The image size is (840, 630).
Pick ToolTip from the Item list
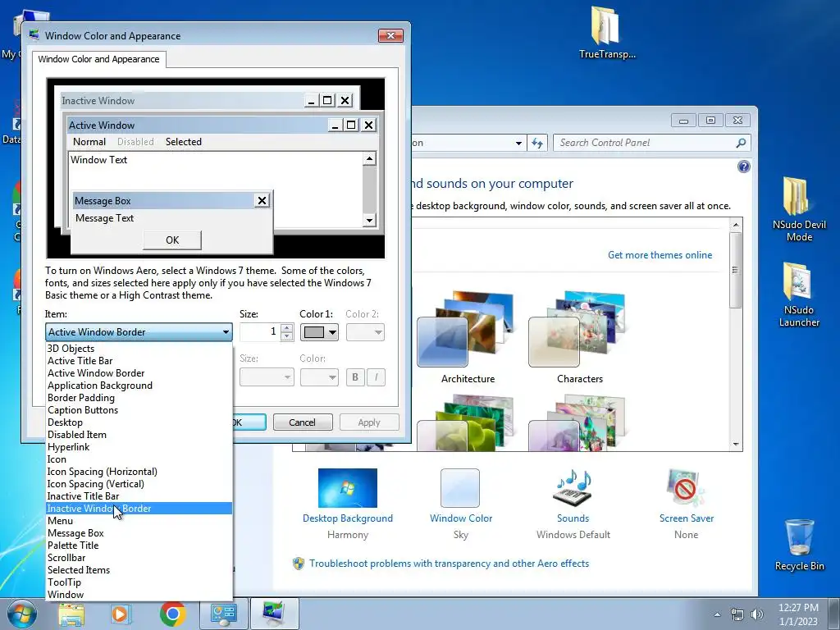click(x=139, y=582)
